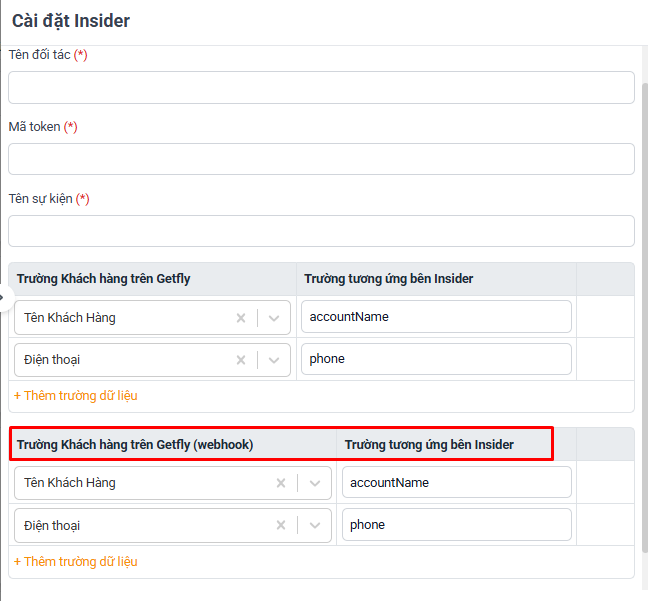The width and height of the screenshot is (648, 601).
Task: Open Tên Khách Hàng dropdown in webhook table
Action: [315, 483]
